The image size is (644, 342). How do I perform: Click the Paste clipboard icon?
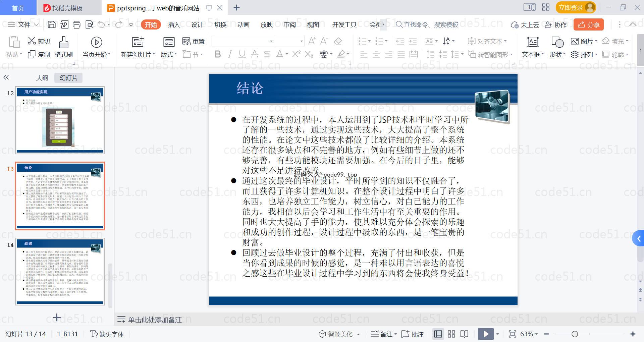click(x=14, y=42)
